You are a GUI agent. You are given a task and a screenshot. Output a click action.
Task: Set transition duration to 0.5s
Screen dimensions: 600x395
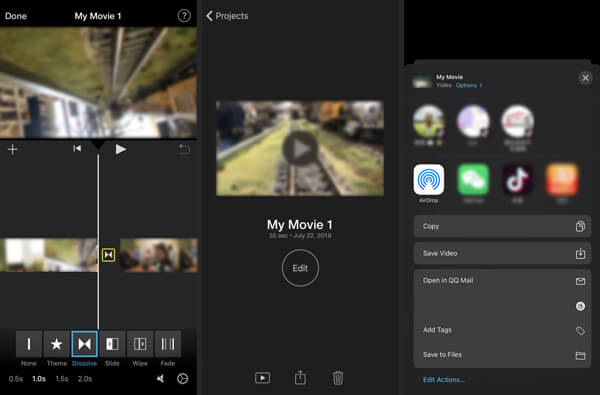[x=16, y=379]
